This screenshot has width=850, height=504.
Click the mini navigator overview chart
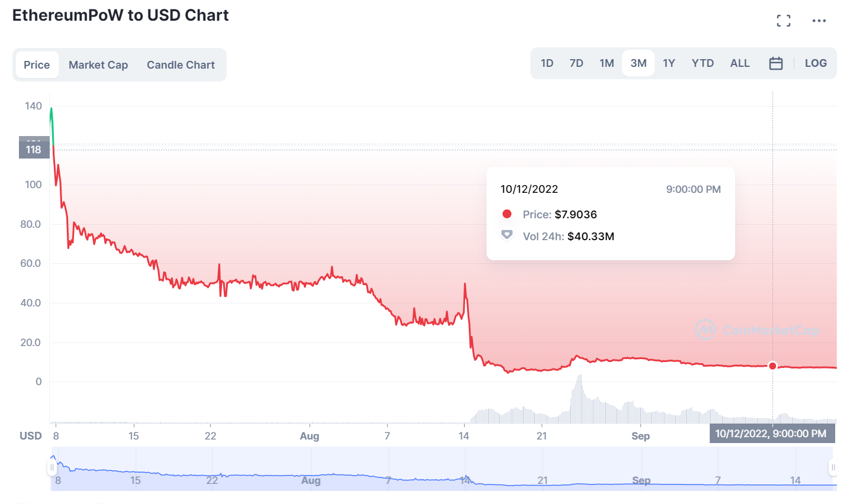[x=444, y=469]
